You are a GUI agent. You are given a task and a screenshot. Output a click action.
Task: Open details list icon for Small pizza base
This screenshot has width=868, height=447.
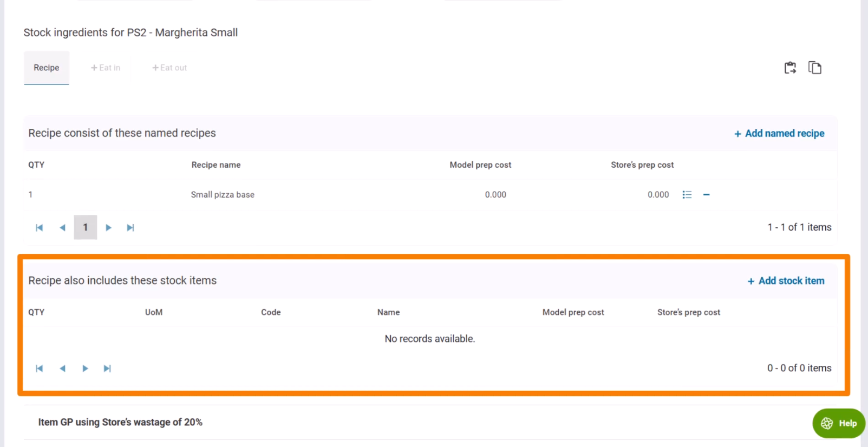[687, 195]
